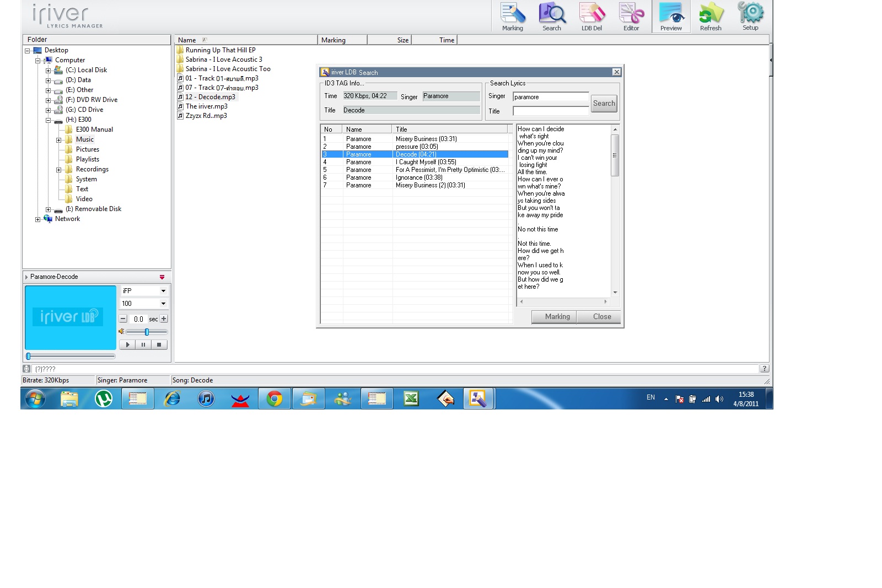Expand the (C:) Local Disk node
Image resolution: width=882 pixels, height=588 pixels.
[x=48, y=71]
